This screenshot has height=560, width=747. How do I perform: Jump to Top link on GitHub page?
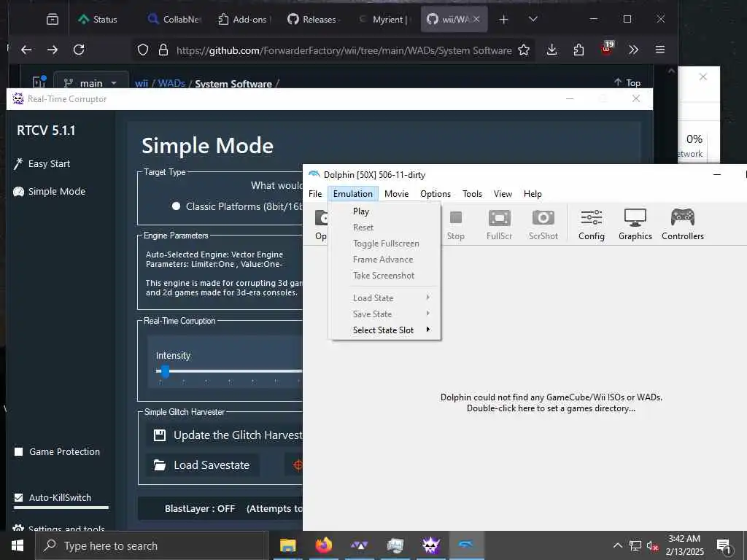pyautogui.click(x=627, y=82)
